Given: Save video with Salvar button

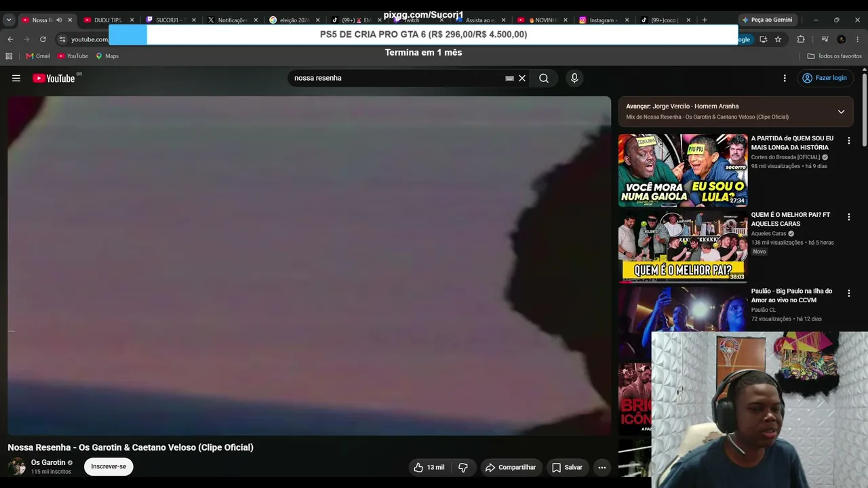Looking at the screenshot, I should (x=568, y=467).
